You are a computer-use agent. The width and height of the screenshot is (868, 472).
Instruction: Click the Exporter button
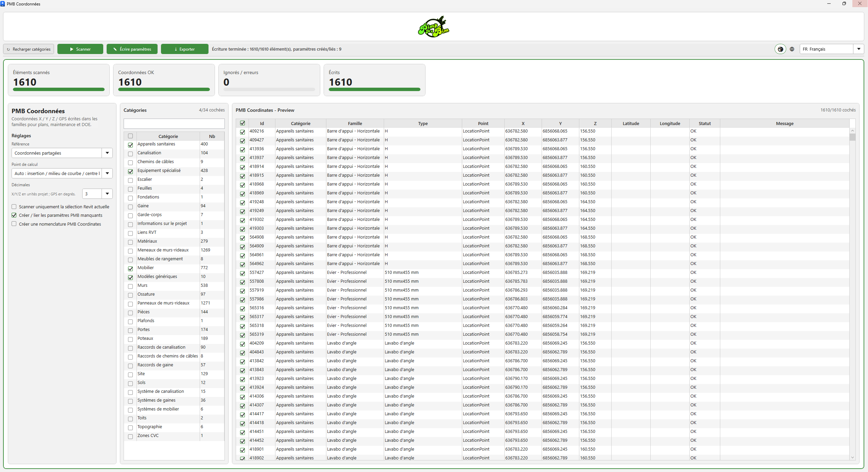[184, 49]
